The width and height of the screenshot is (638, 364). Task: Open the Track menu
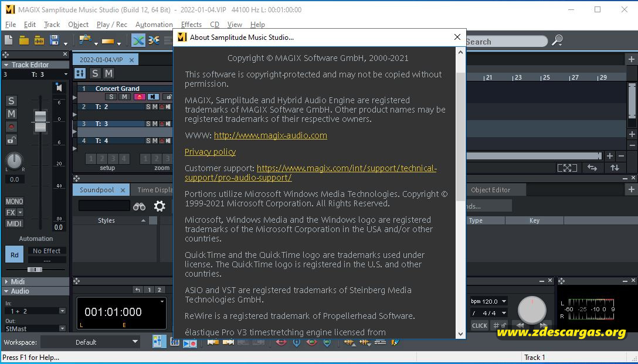pos(52,25)
